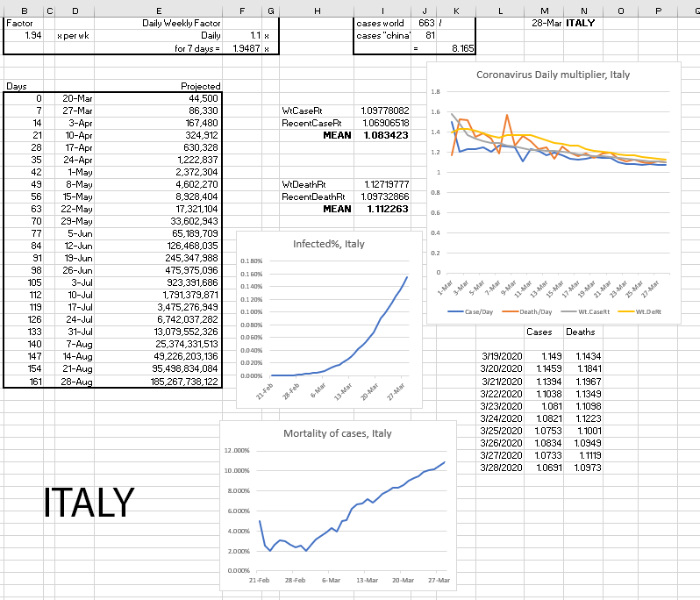The width and height of the screenshot is (700, 600).
Task: Click the case rate MEAN value 1.083423
Action: 385,136
